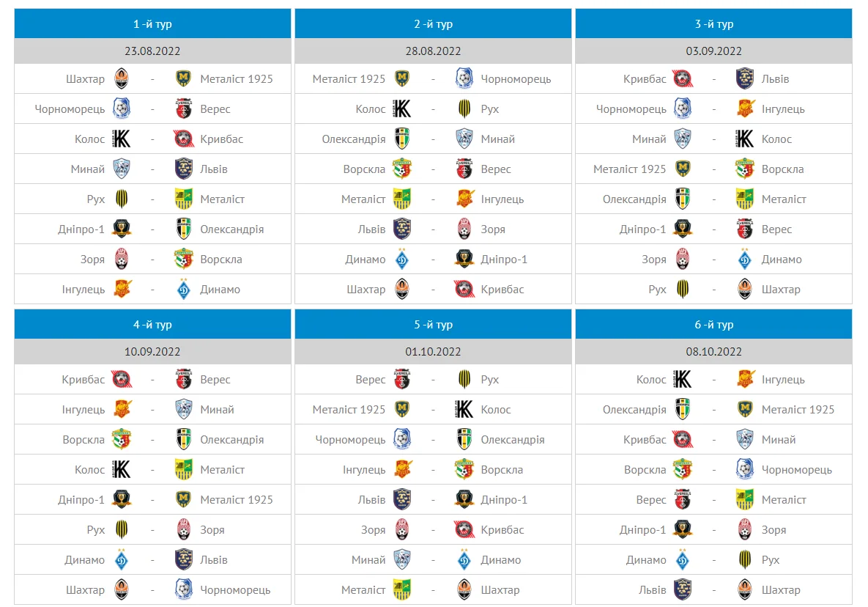The height and width of the screenshot is (607, 868).
Task: Click Верес team name in 5-й тур
Action: [x=370, y=379]
